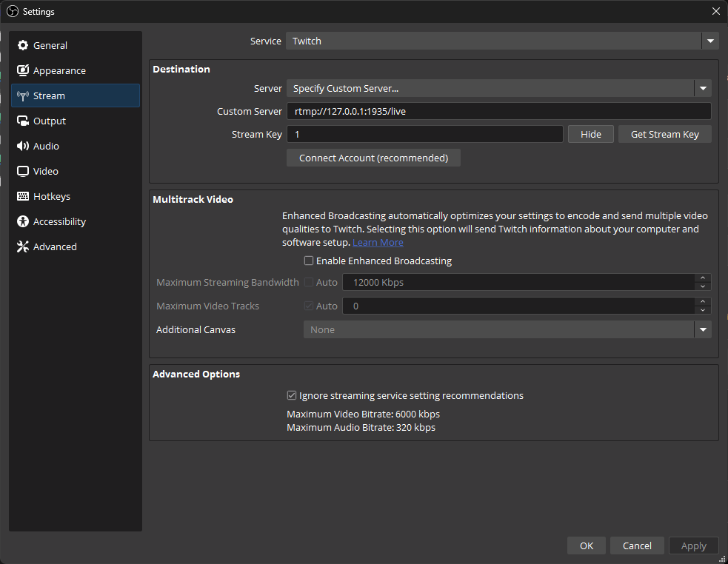Screen dimensions: 728x564
Task: Click the Appearance icon in sidebar
Action: 23,70
